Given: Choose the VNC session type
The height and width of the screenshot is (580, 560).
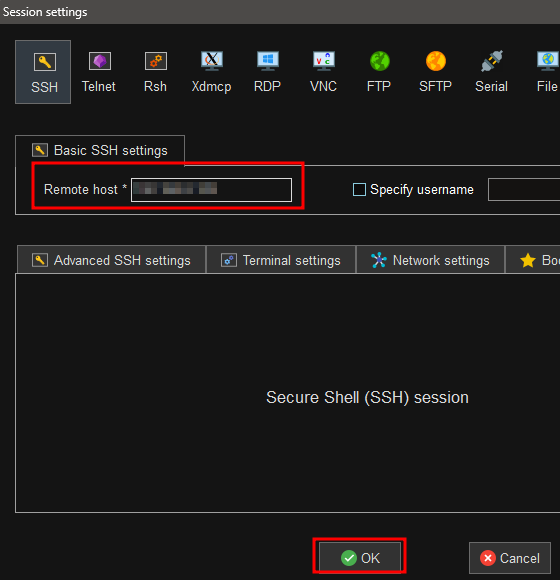Looking at the screenshot, I should (x=323, y=72).
